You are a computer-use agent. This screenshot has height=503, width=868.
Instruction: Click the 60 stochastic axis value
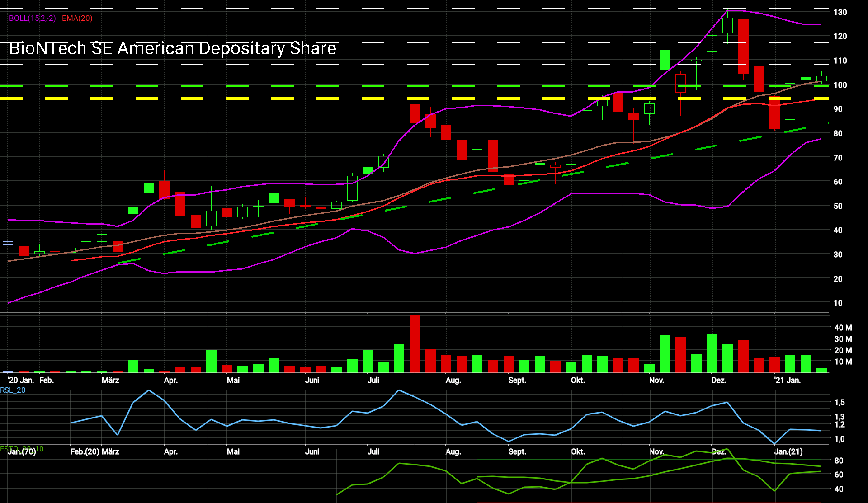839,475
